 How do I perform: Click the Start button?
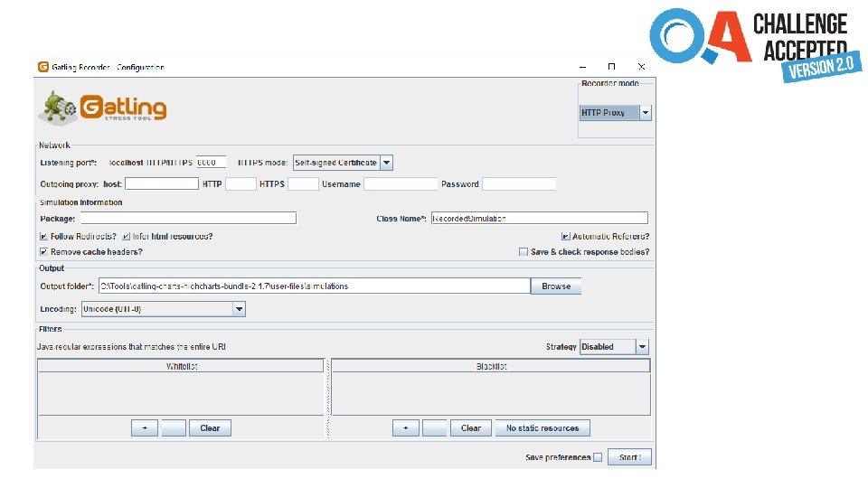coord(629,457)
